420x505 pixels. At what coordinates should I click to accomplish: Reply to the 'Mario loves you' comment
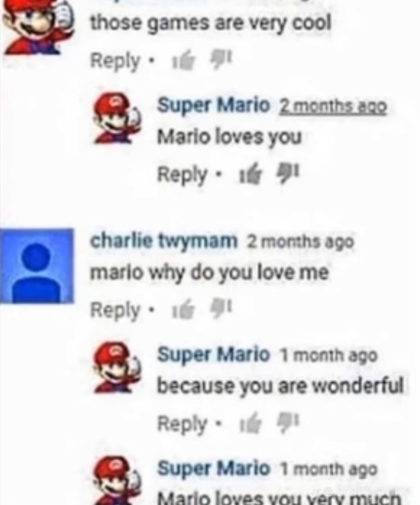182,175
